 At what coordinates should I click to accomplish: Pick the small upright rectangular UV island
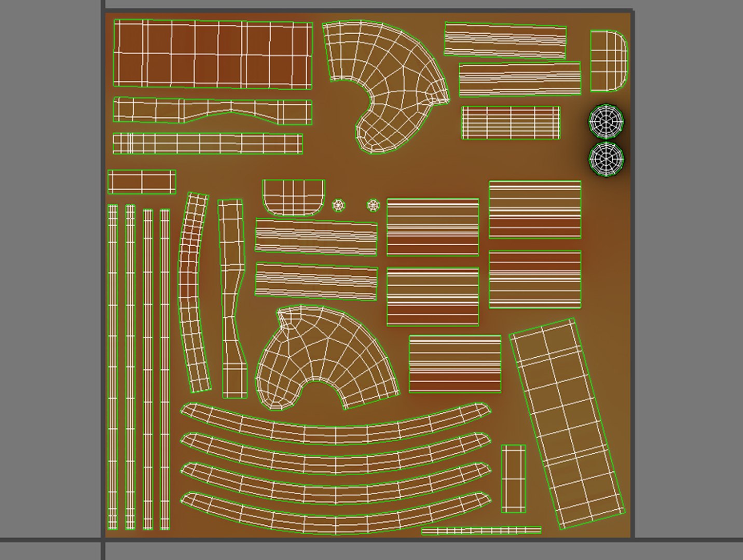pos(514,479)
